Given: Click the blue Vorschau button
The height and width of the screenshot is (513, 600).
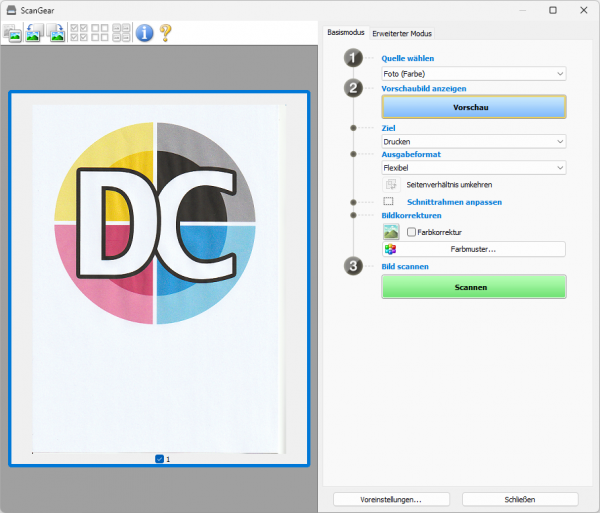Looking at the screenshot, I should (474, 107).
